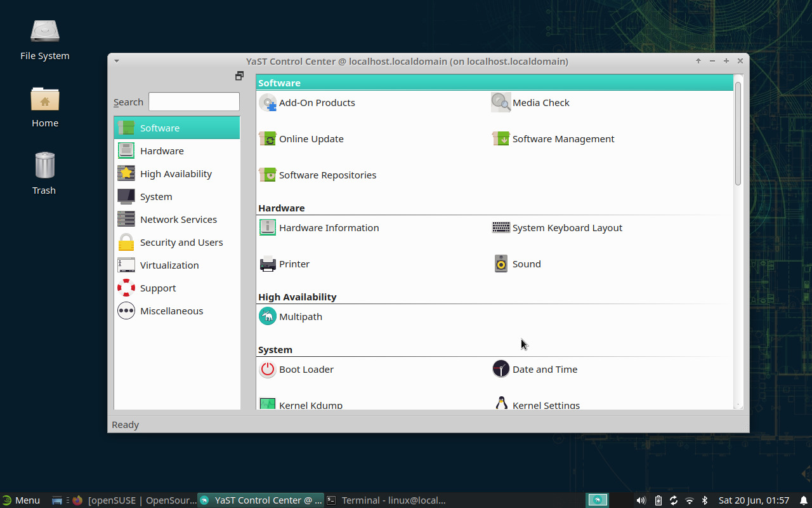Screen dimensions: 812x508
Task: Open the Software Repositories module
Action: coord(327,175)
